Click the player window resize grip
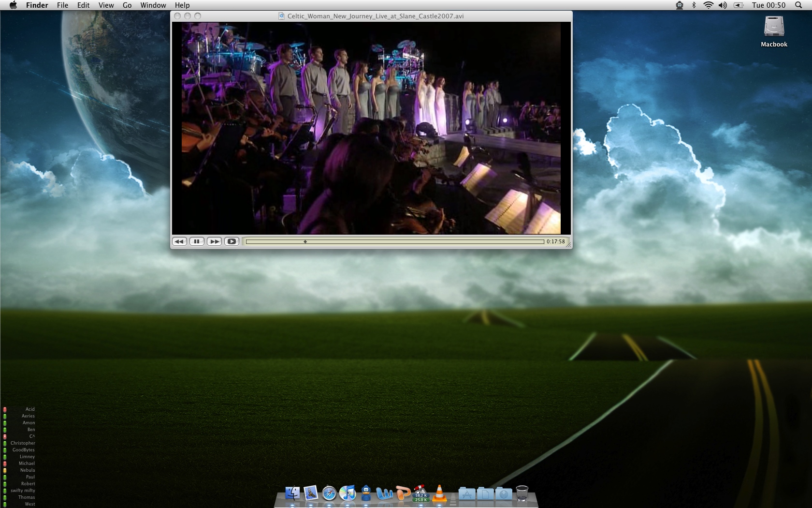Screen dimensions: 812x508 click(x=568, y=245)
